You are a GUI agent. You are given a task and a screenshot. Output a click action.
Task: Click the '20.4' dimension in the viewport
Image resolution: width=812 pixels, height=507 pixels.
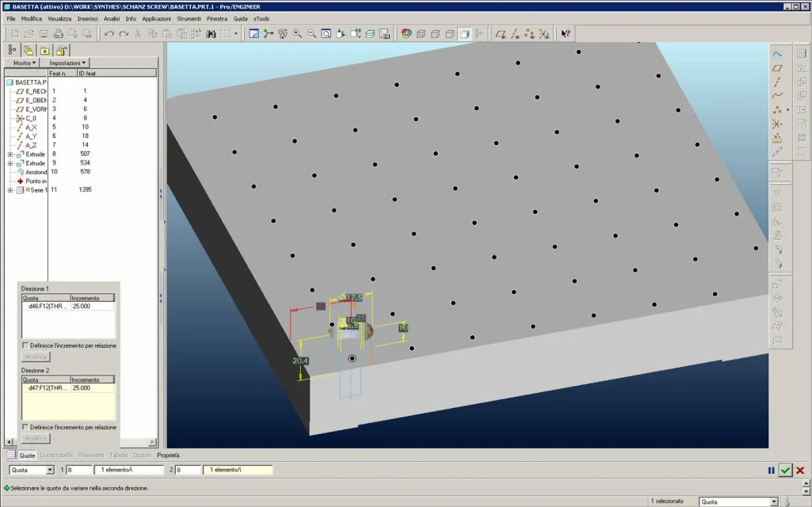click(x=300, y=361)
